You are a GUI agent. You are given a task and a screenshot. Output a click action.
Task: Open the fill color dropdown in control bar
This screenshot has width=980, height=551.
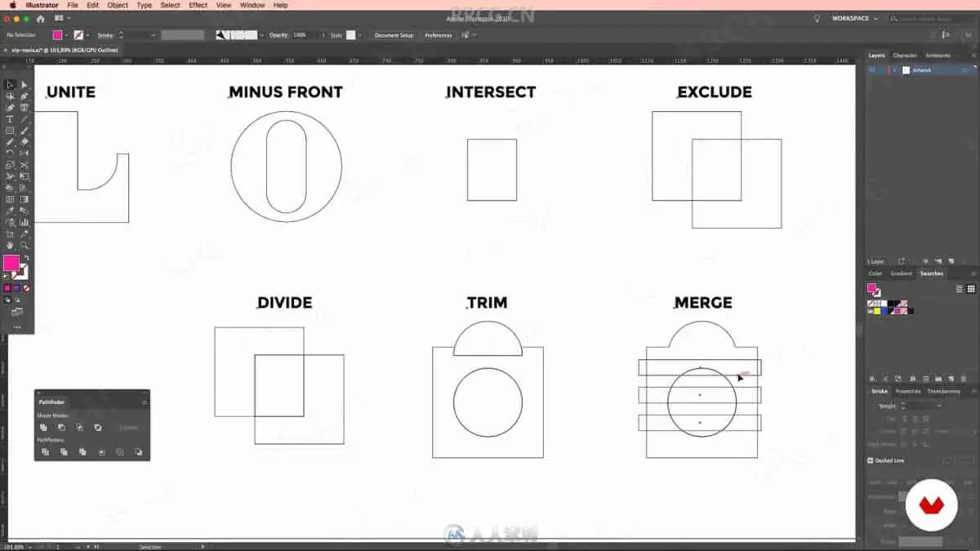(66, 35)
